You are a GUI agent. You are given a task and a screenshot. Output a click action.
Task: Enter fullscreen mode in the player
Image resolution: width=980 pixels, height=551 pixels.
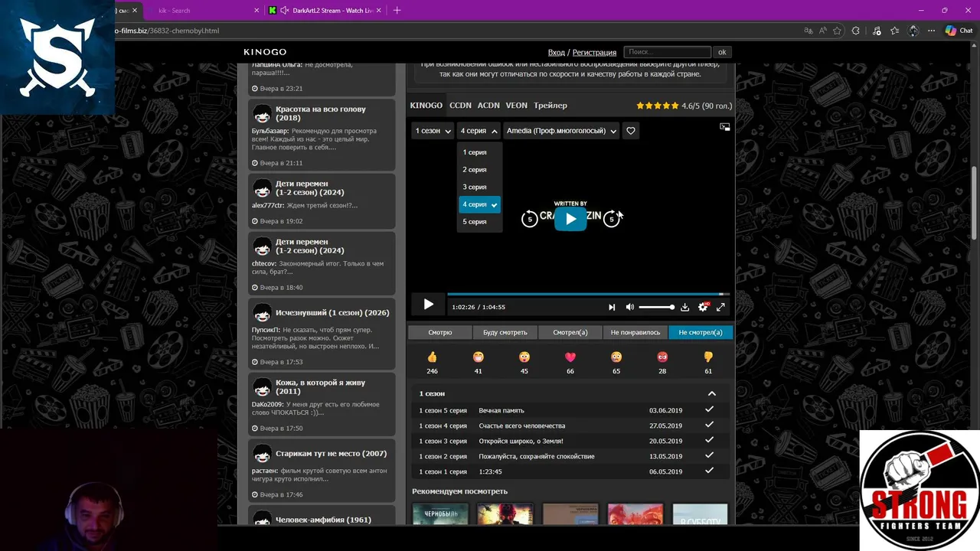click(x=720, y=307)
